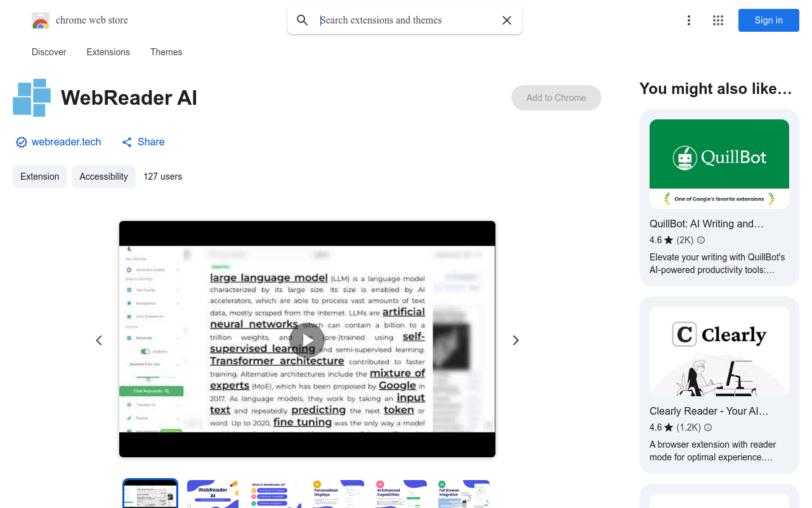Switch to the Extensions tab

point(108,52)
